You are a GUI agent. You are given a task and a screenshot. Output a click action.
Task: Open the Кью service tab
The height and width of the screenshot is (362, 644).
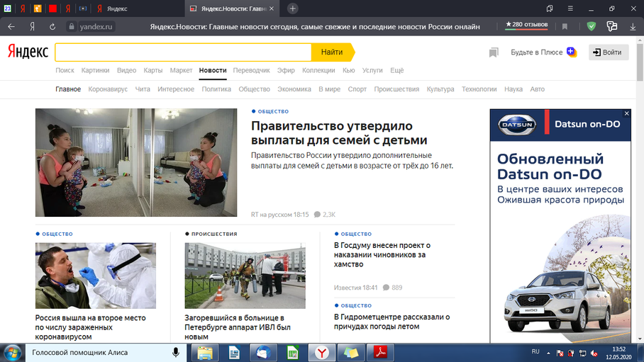349,70
